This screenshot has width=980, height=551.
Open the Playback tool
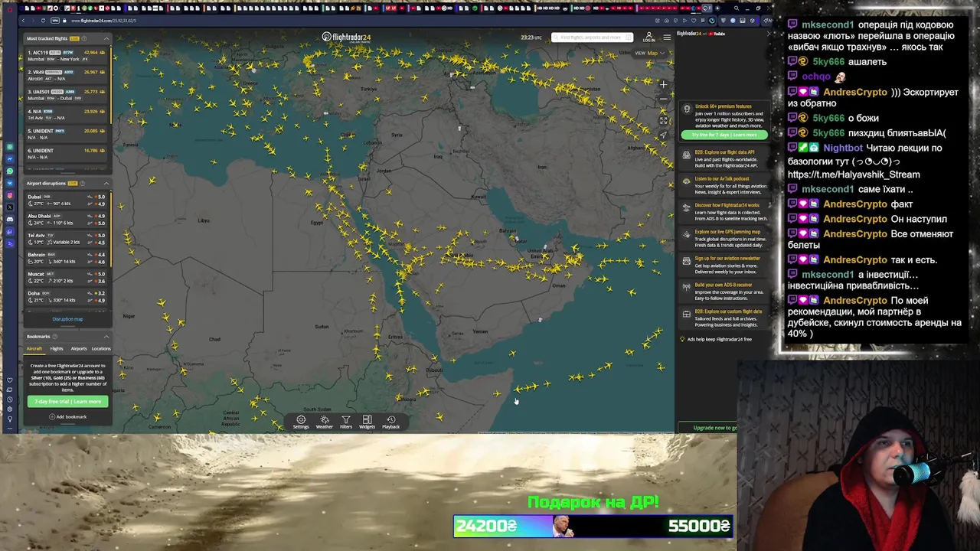click(390, 422)
